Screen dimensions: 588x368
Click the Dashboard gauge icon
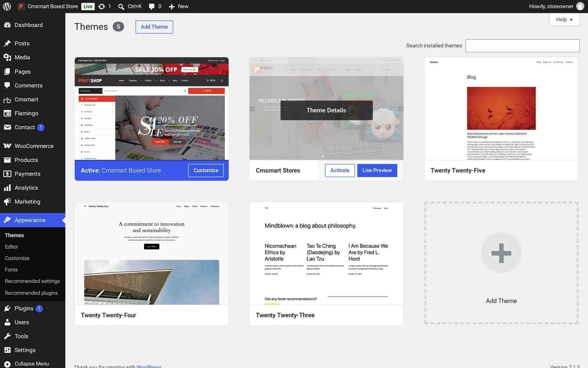7,25
